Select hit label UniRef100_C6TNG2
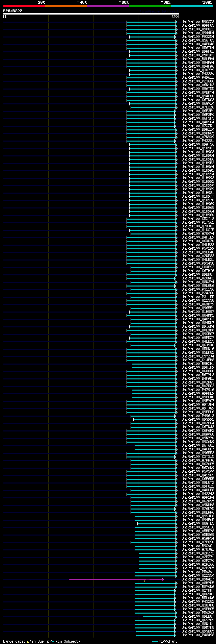 point(198,100)
